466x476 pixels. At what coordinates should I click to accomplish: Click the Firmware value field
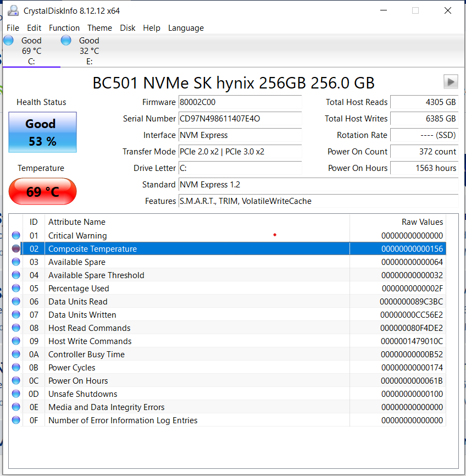[x=240, y=102]
